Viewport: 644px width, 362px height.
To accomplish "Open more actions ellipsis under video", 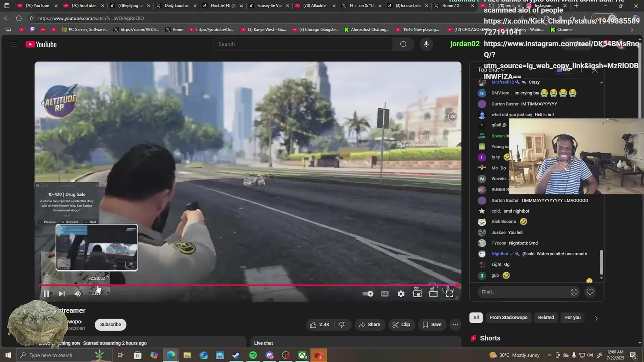I will (455, 325).
